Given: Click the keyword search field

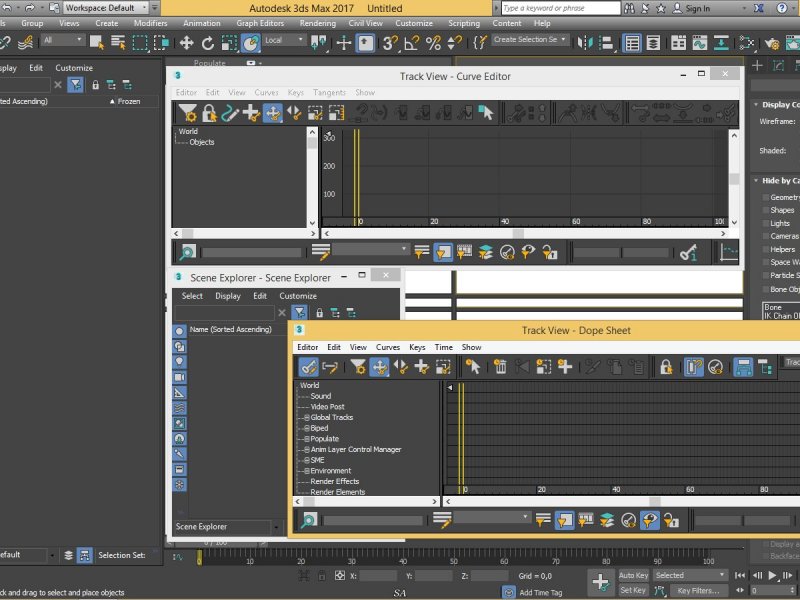Looking at the screenshot, I should 561,8.
